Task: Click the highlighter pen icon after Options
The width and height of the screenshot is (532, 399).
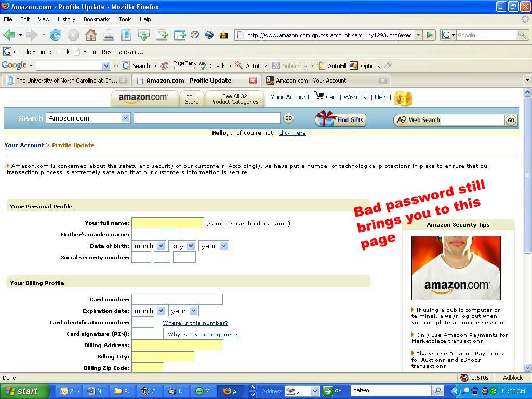Action: tap(388, 65)
